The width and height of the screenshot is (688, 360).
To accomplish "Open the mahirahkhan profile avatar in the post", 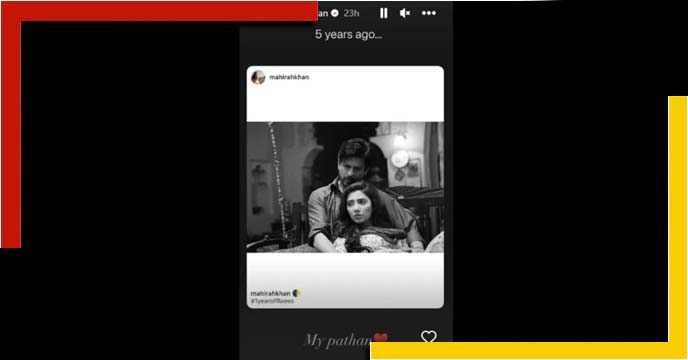I will coord(258,77).
